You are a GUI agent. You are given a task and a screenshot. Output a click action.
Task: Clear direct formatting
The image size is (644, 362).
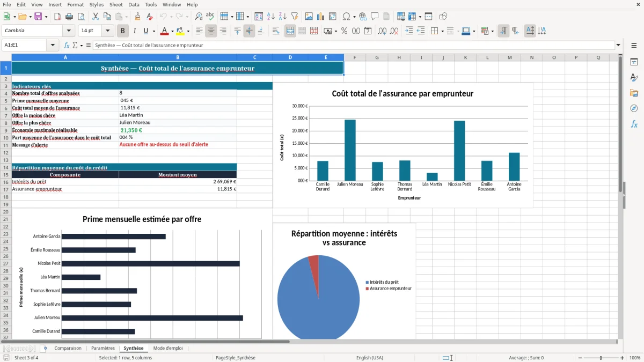150,17
